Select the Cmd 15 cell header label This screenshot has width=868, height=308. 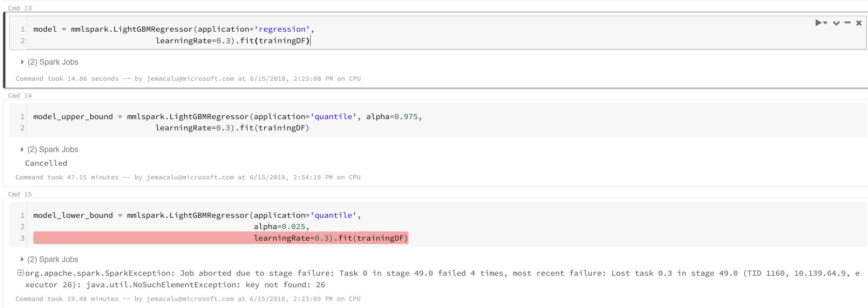point(19,194)
